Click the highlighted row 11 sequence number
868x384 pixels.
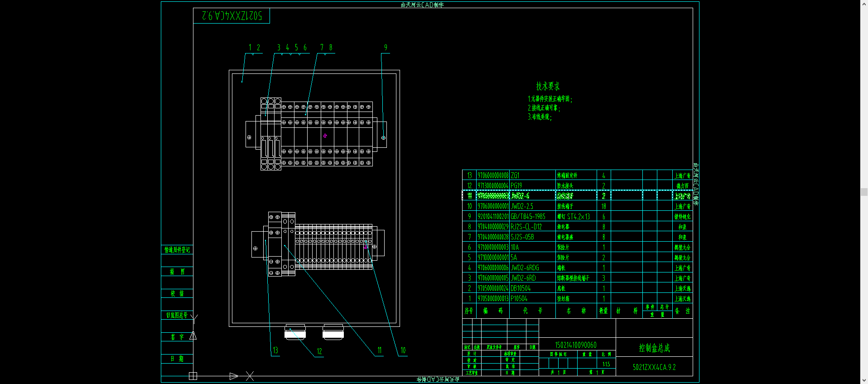click(470, 196)
